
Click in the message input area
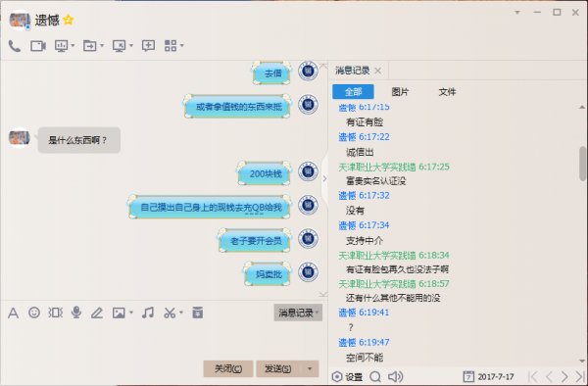click(x=164, y=339)
